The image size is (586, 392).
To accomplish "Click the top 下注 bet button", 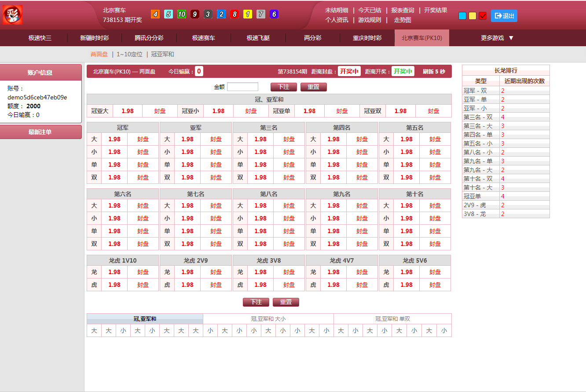I will coord(283,87).
